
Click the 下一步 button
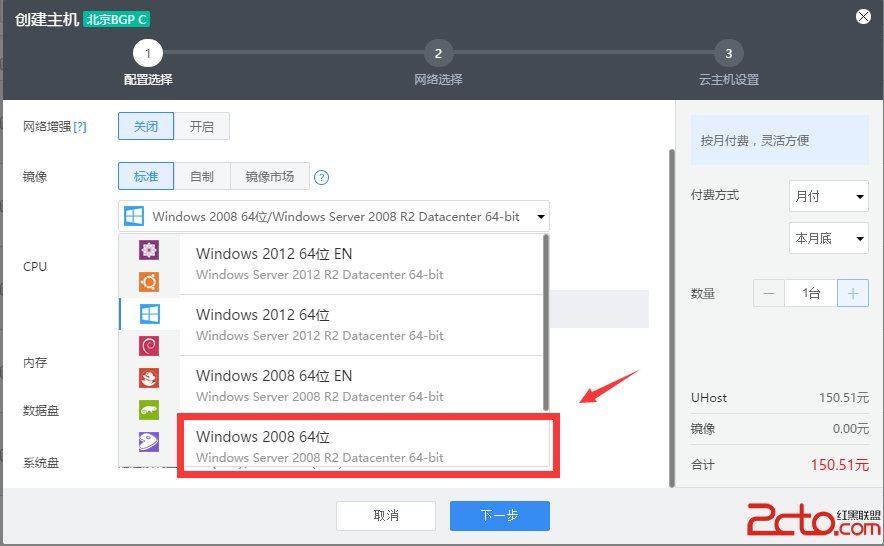pos(500,516)
